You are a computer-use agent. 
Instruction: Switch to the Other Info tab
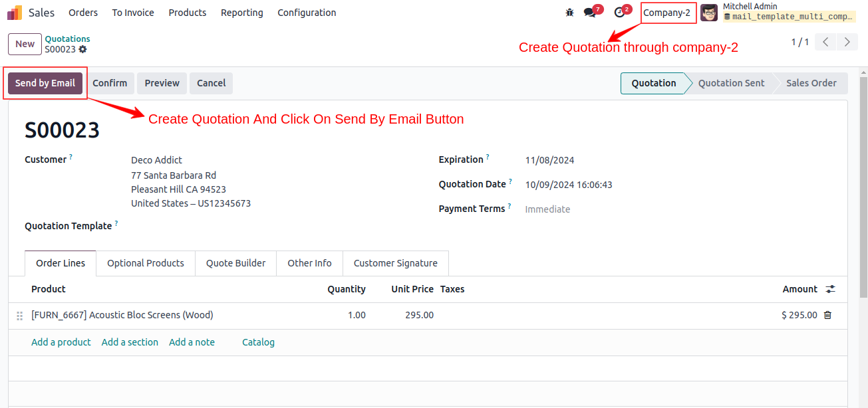(x=309, y=263)
